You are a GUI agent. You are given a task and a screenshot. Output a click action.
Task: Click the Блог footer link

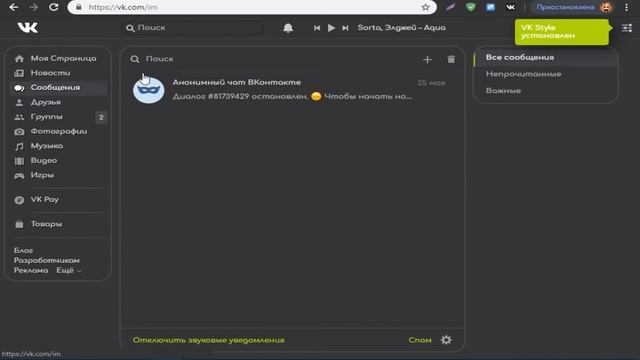coord(23,250)
